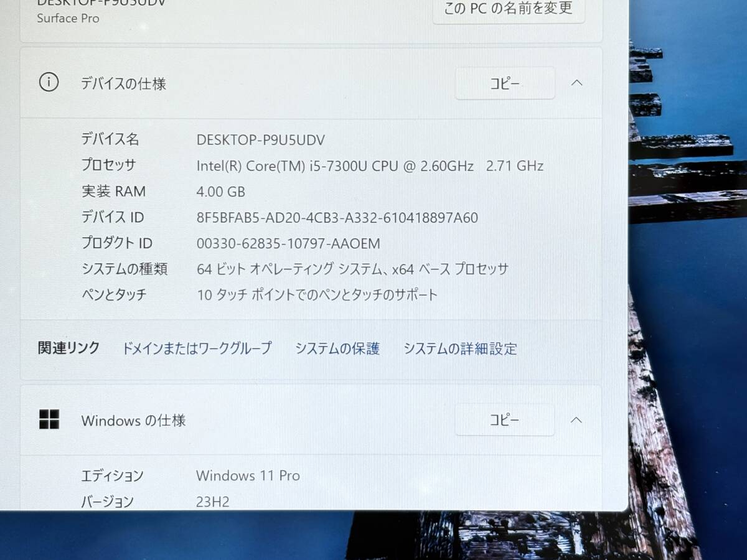
Task: Click the device name value DESKTOP-P9U5UDV in specs
Action: 260,140
